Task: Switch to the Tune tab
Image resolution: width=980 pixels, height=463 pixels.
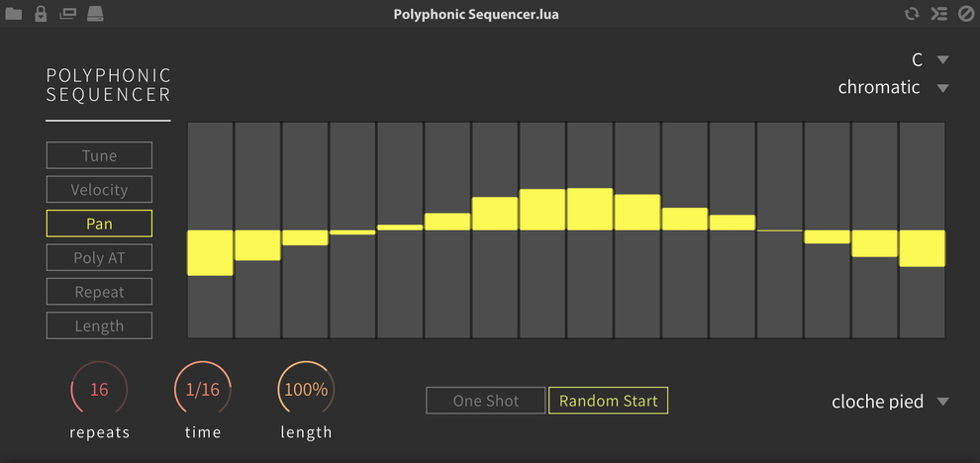Action: [99, 155]
